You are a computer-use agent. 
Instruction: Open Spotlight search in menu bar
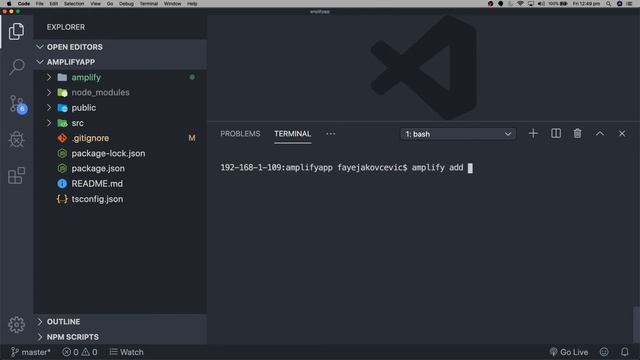[608, 4]
